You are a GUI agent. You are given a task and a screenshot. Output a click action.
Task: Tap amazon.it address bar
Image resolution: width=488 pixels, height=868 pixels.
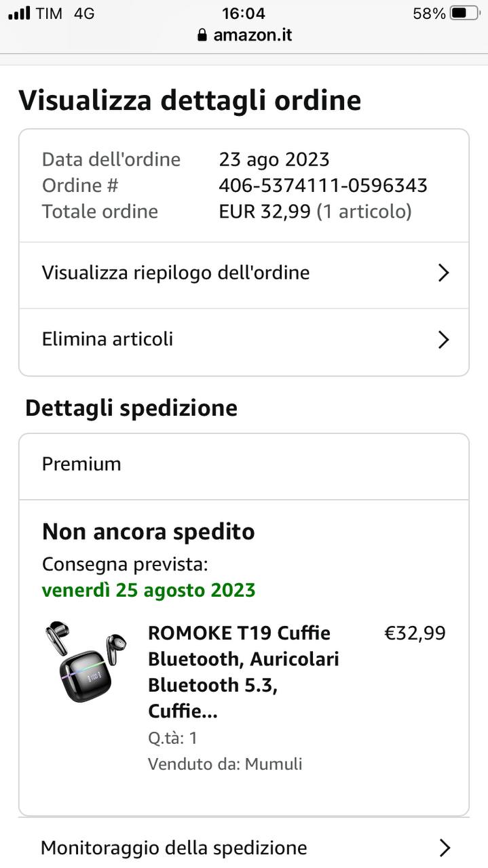(x=244, y=35)
